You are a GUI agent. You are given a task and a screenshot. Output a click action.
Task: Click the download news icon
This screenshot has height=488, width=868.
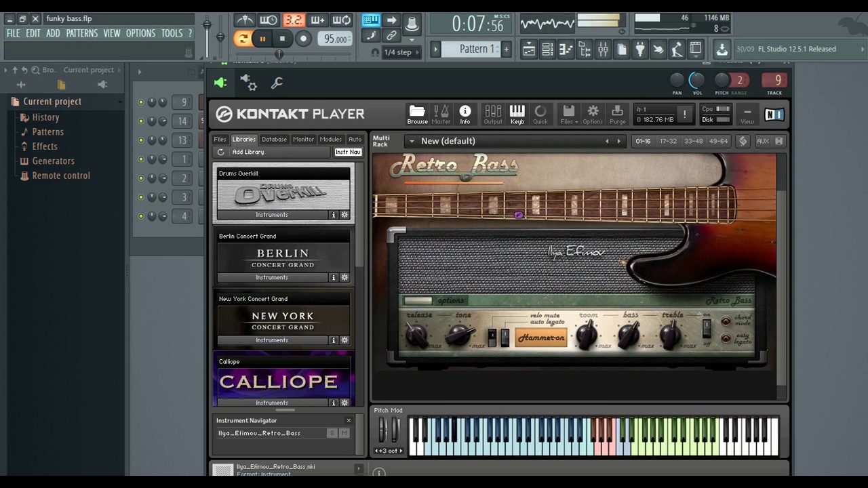coord(722,49)
